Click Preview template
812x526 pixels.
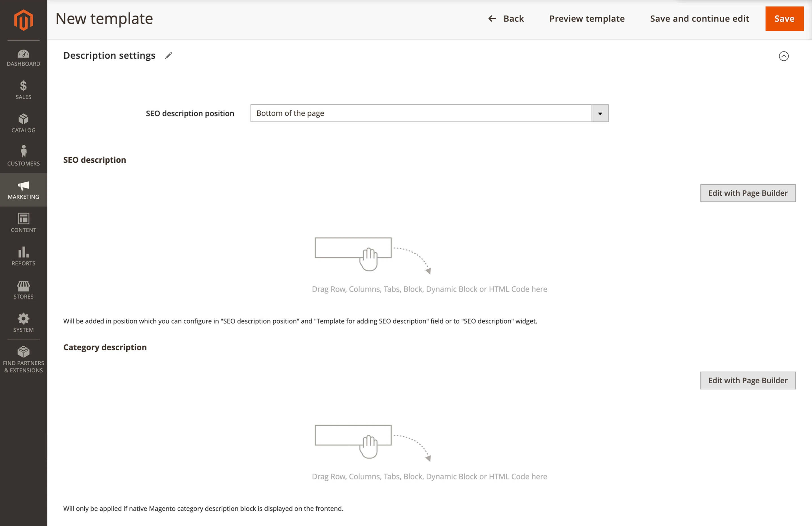[587, 19]
